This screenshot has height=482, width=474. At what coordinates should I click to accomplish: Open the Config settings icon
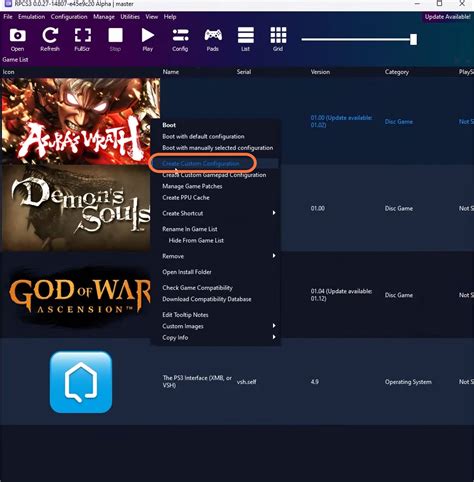point(180,40)
